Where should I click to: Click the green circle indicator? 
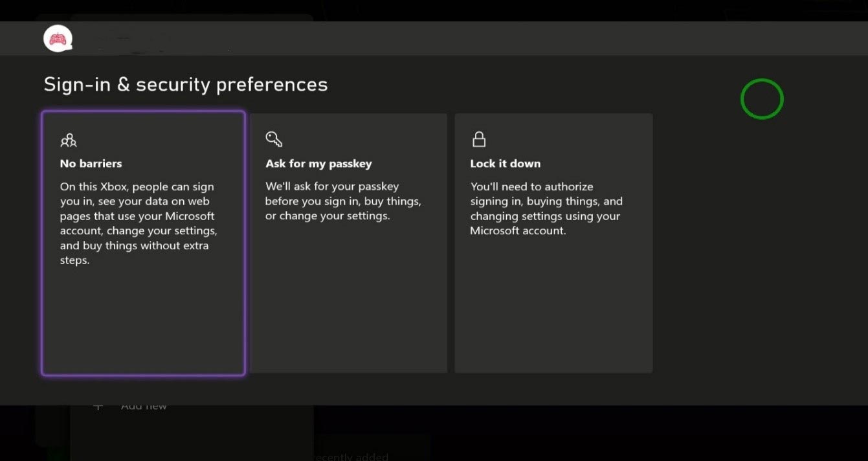[762, 99]
